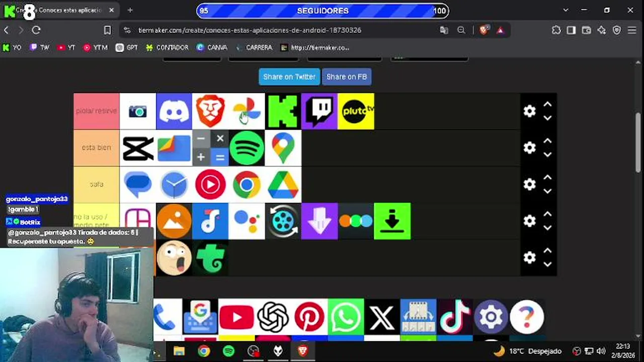
Task: Open the CARRERA bookmark
Action: [x=254, y=48]
